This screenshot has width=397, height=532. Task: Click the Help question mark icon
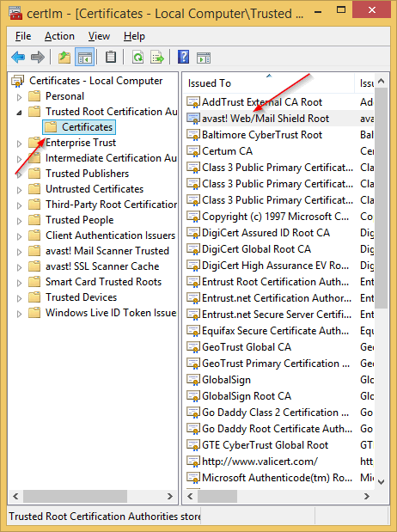183,57
